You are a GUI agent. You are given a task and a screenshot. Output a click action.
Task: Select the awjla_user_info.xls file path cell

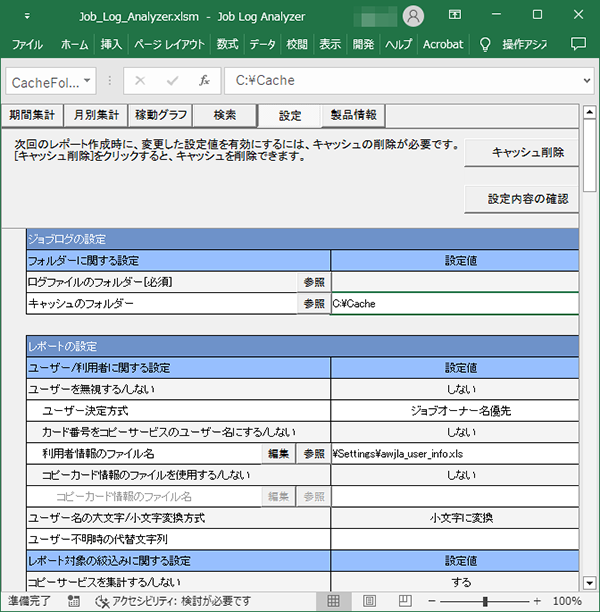coord(455,454)
